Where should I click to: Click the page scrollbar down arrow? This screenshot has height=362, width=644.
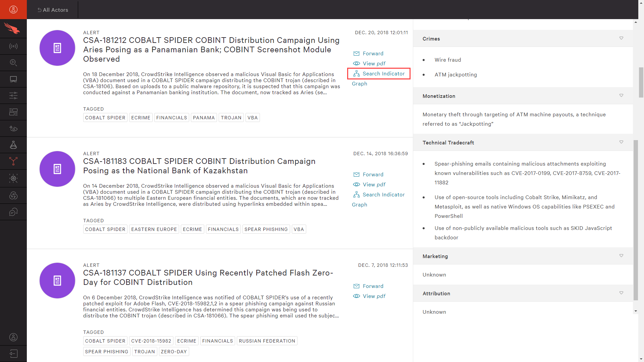[641, 359]
